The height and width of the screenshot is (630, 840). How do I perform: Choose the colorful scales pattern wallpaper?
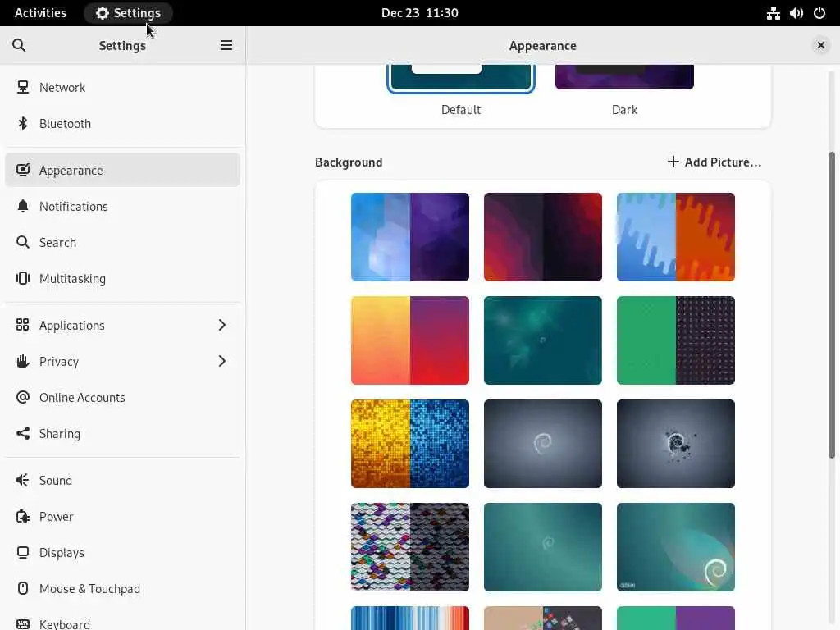point(410,547)
